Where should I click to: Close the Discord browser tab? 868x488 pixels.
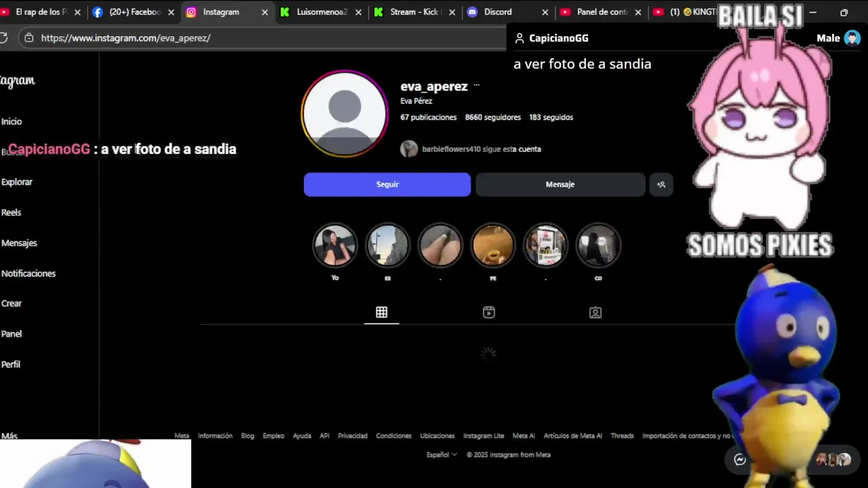click(x=545, y=12)
